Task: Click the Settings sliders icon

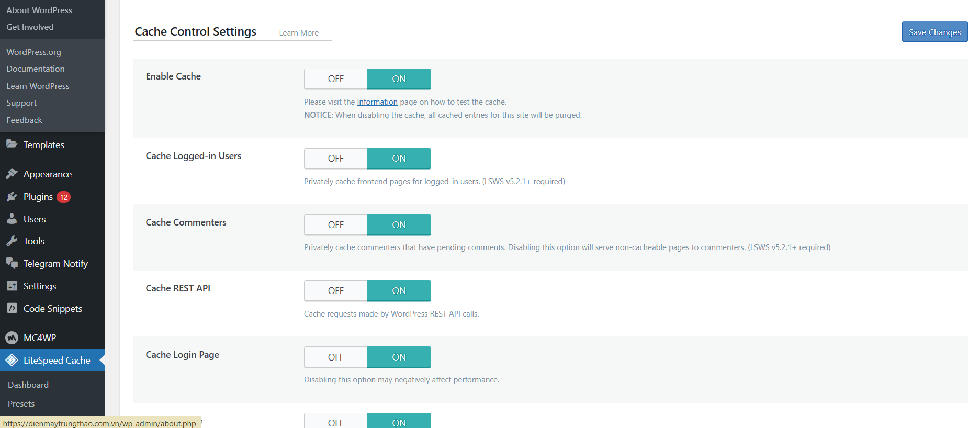Action: click(12, 286)
